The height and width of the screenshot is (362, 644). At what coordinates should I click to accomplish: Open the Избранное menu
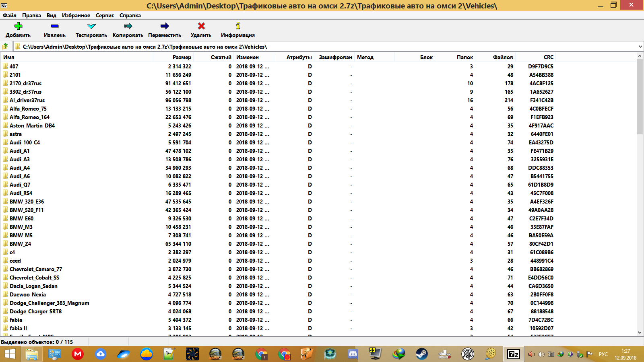click(76, 15)
